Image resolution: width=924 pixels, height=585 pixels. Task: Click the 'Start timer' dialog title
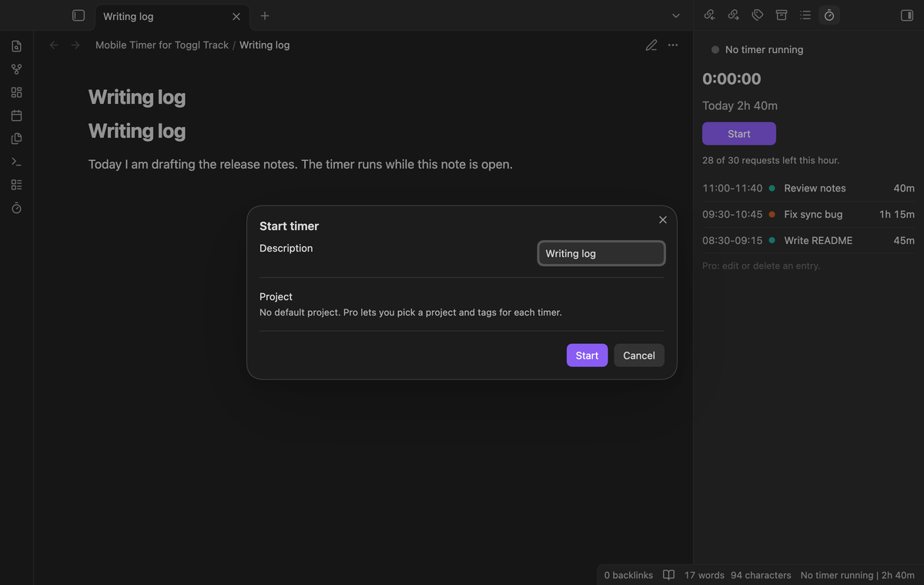tap(289, 226)
